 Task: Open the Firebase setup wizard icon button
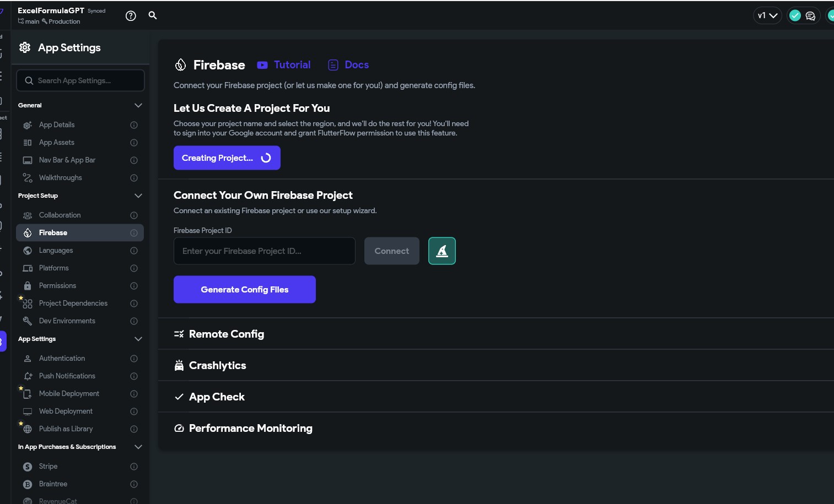click(x=442, y=251)
